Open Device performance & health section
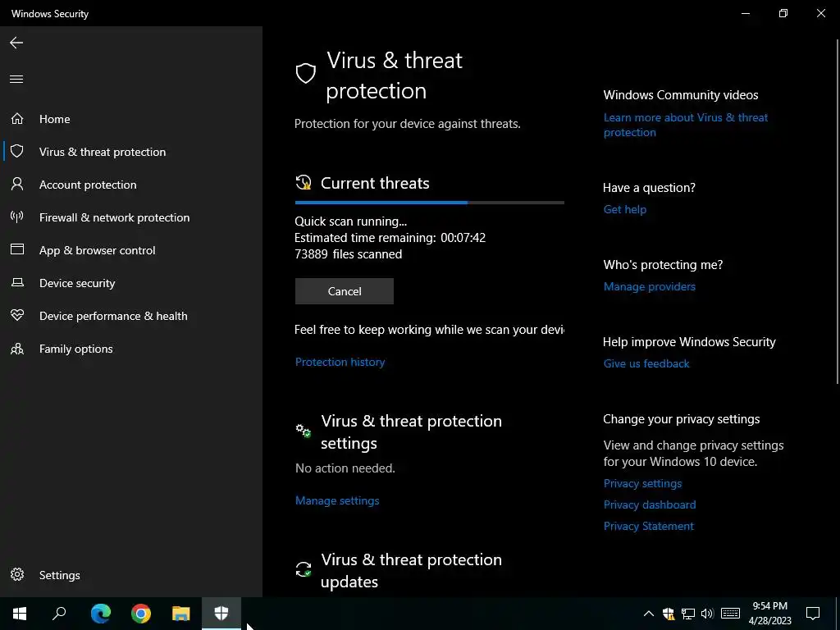Viewport: 840px width, 630px height. [x=131, y=316]
